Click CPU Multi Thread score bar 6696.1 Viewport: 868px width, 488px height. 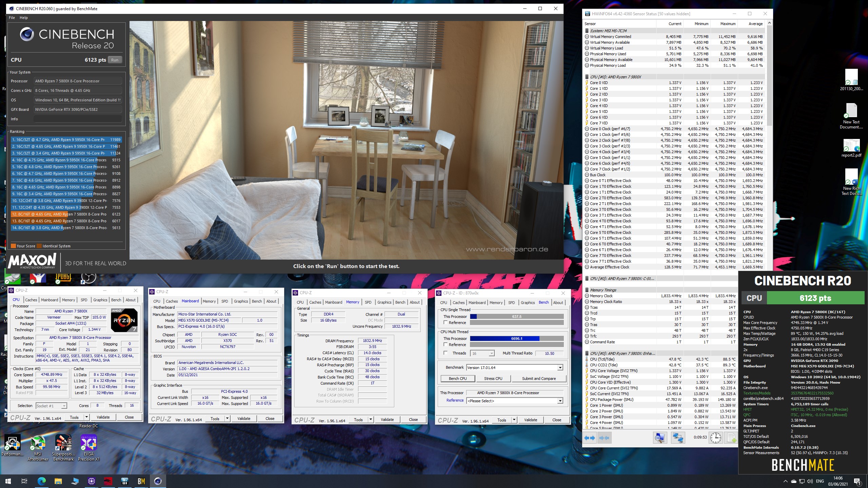[517, 339]
